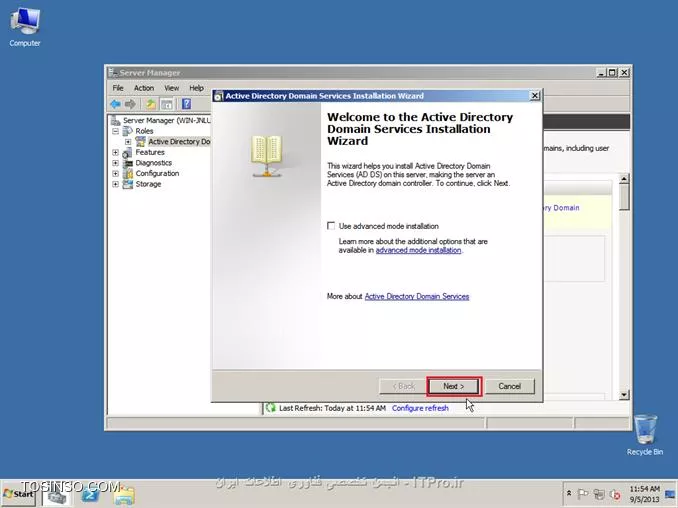Image resolution: width=678 pixels, height=508 pixels.
Task: Enable Use advanced mode installation checkbox
Action: coord(331,226)
